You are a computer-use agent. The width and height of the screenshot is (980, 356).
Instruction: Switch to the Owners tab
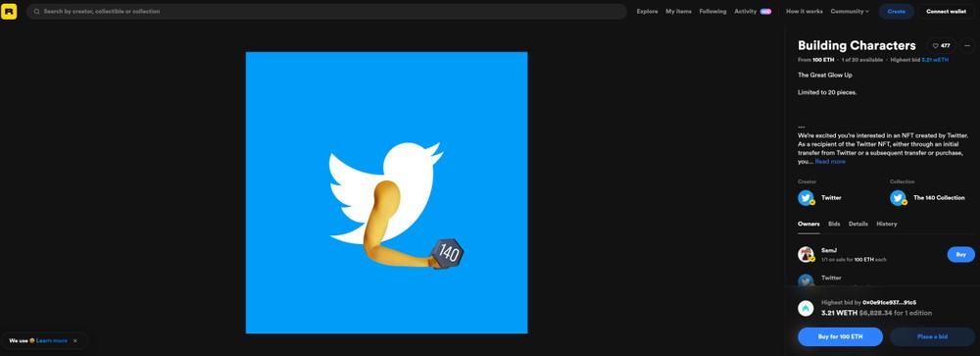808,224
